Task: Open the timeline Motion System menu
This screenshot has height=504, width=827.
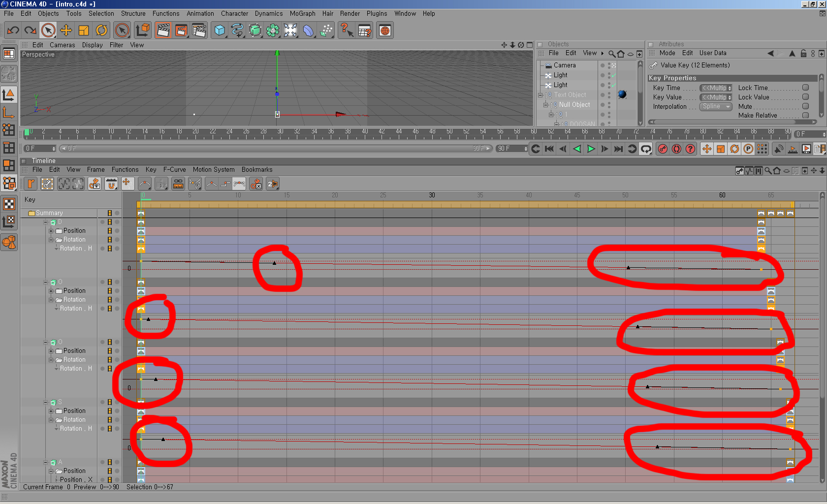Action: [x=214, y=170]
